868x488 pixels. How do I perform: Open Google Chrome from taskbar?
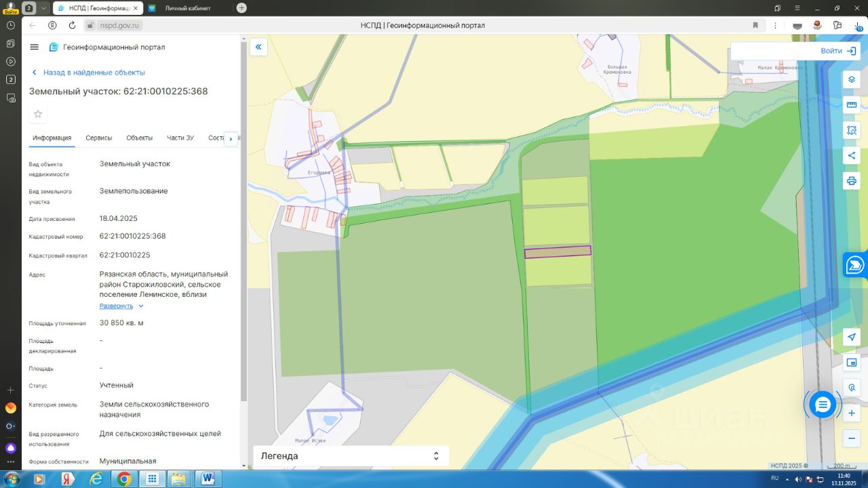[124, 479]
